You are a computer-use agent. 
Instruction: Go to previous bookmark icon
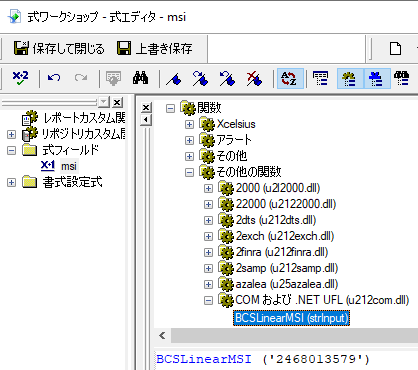(x=227, y=79)
